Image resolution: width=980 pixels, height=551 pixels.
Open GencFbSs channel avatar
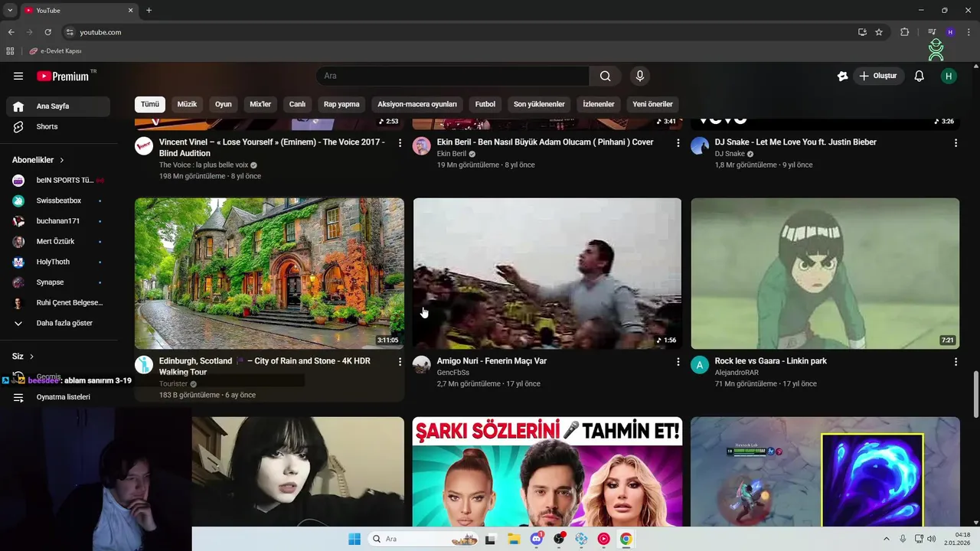pyautogui.click(x=422, y=365)
